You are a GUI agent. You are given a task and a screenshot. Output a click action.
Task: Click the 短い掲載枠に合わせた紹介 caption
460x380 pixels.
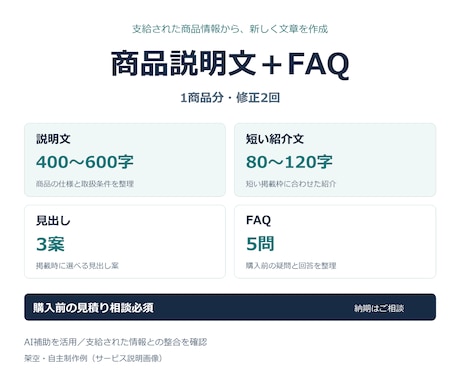pyautogui.click(x=291, y=184)
